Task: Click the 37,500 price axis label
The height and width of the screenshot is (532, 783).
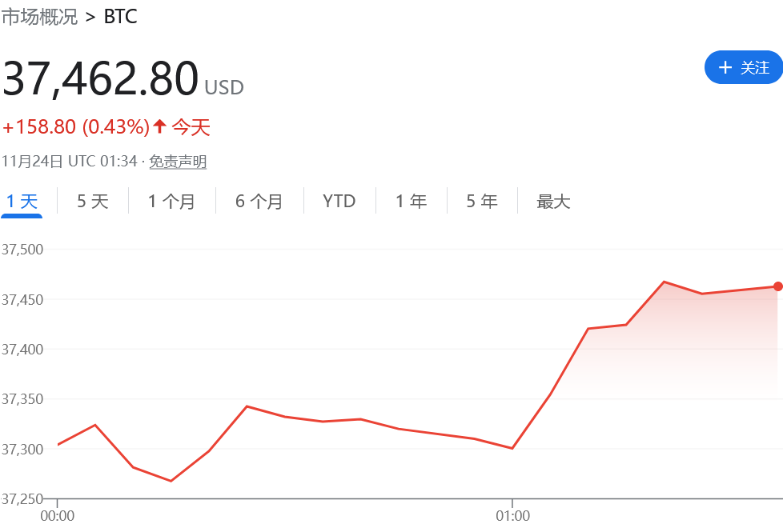Action: pyautogui.click(x=22, y=250)
